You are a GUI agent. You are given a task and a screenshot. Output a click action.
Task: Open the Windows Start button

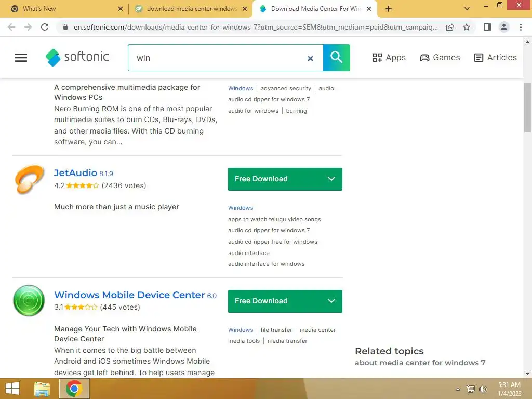(x=12, y=389)
